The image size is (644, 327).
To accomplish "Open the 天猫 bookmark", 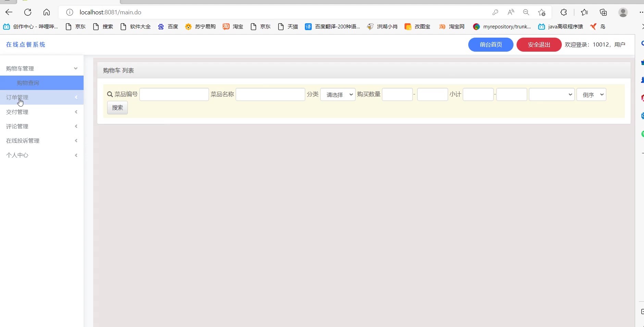I will (x=288, y=27).
